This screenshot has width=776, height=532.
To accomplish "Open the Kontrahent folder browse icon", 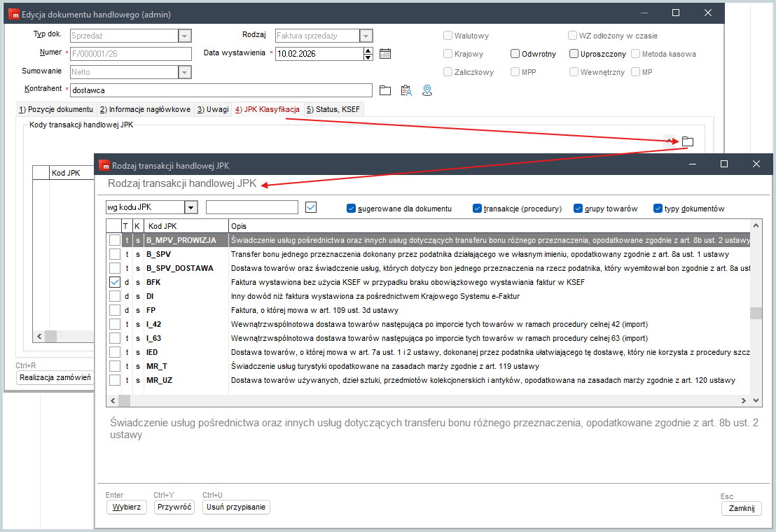I will pyautogui.click(x=384, y=90).
